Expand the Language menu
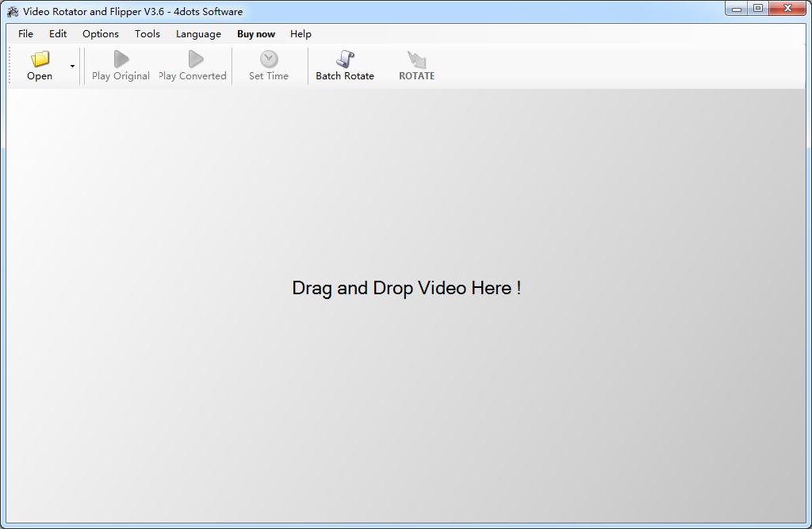812x529 pixels. coord(198,34)
